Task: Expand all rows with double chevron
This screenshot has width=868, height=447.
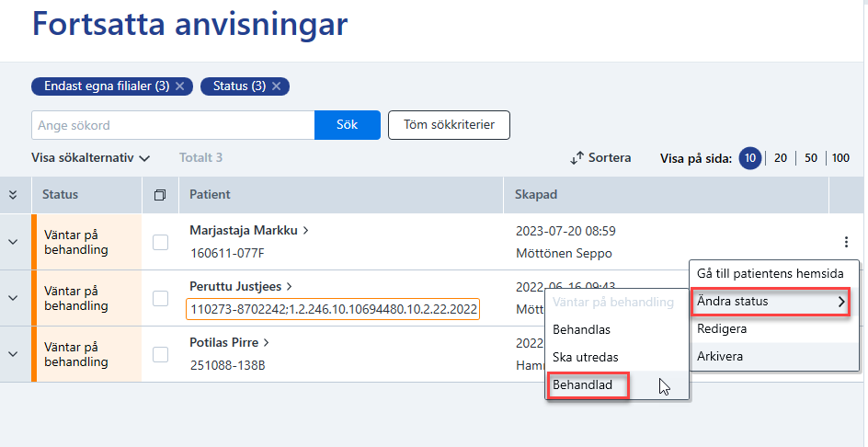Action: 13,194
